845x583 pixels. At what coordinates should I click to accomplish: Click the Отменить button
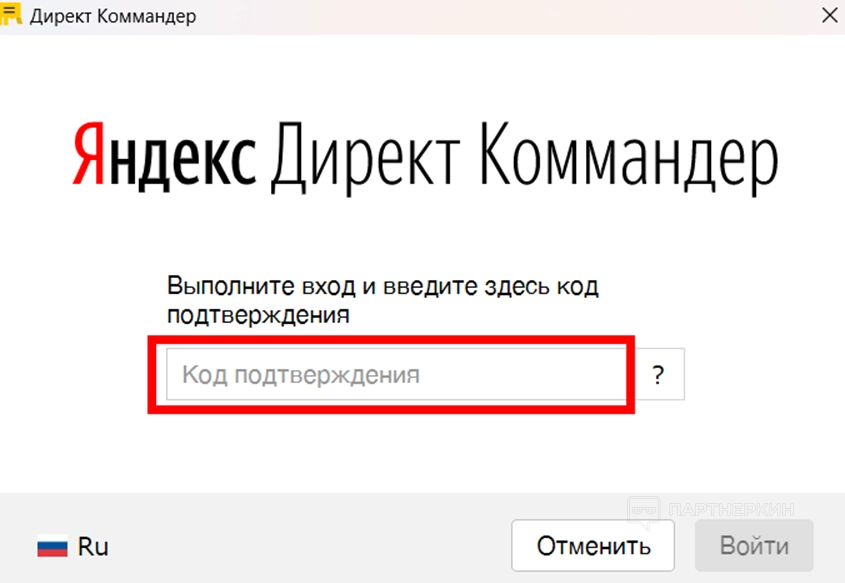click(x=593, y=545)
